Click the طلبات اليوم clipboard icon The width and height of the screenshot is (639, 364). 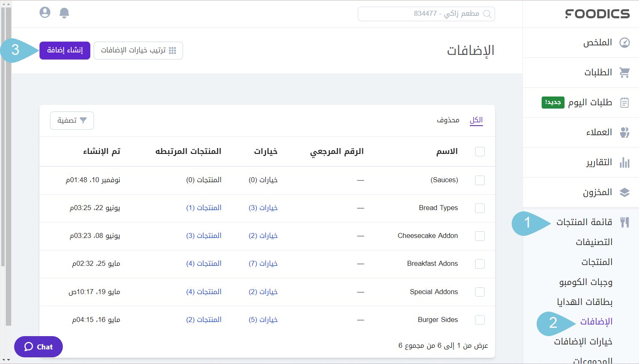pyautogui.click(x=624, y=102)
